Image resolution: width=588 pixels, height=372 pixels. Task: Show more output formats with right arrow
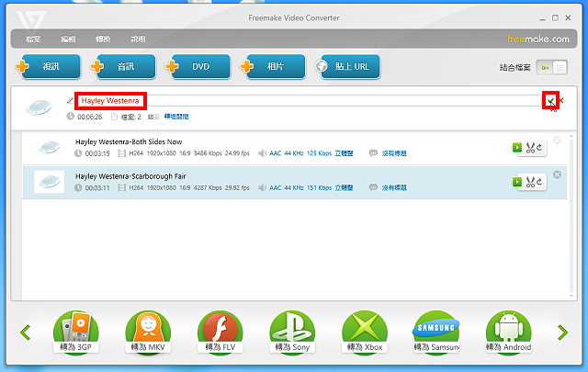pos(562,333)
